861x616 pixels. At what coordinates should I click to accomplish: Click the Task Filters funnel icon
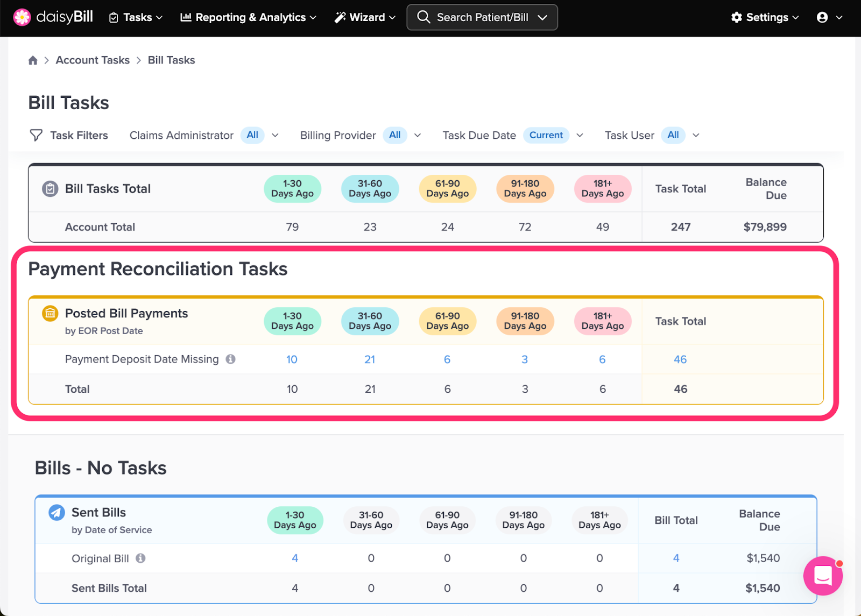[36, 135]
